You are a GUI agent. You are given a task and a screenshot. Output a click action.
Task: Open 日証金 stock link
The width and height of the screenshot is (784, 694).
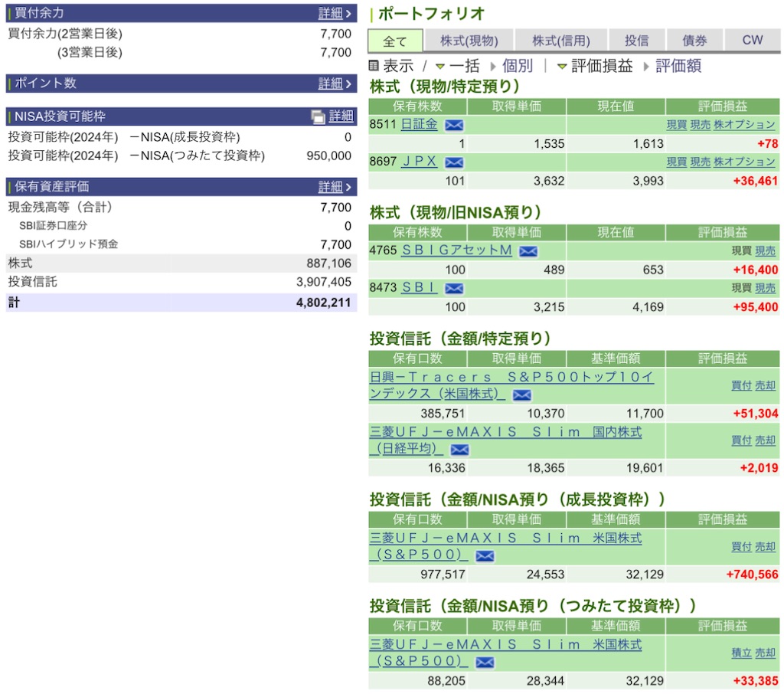click(x=419, y=124)
